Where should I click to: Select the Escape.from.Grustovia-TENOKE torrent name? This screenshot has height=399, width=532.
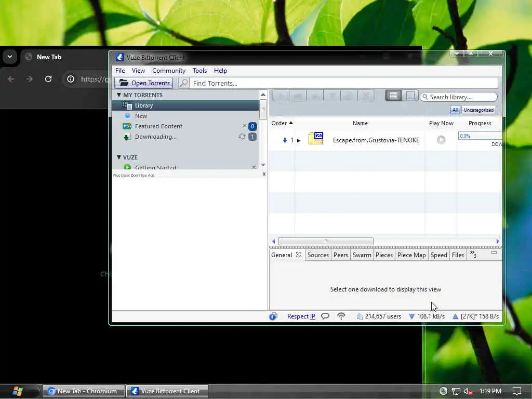pos(376,140)
